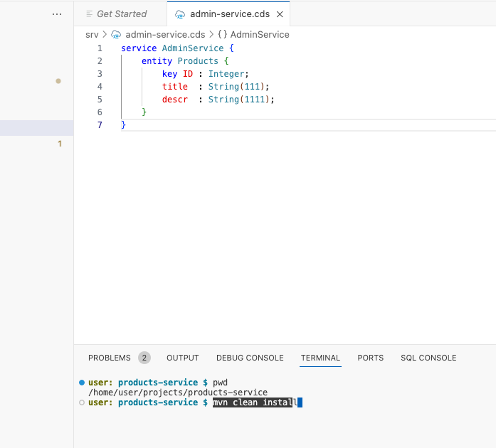The width and height of the screenshot is (496, 448).
Task: Click the blue command decoration dot beside pwd
Action: pos(82,382)
